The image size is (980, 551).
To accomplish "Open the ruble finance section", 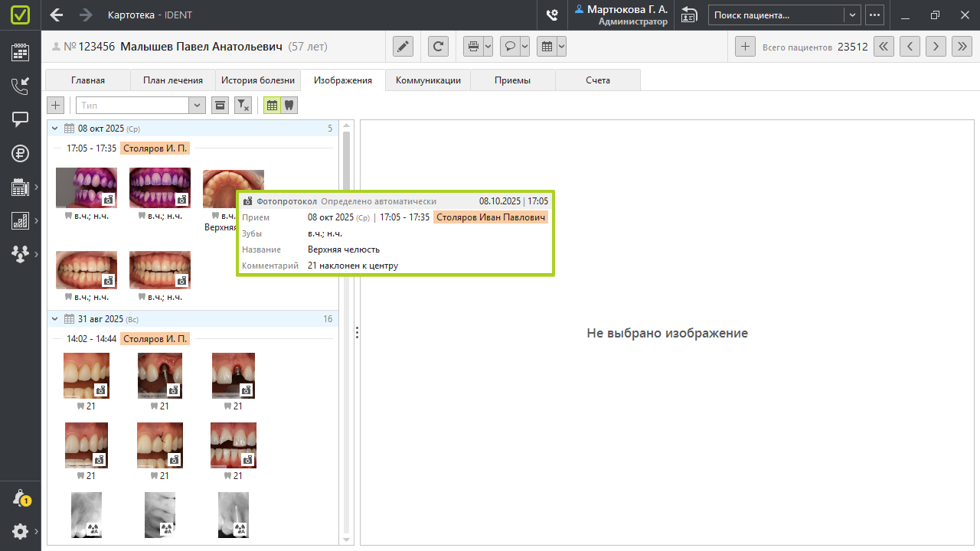I will (20, 153).
